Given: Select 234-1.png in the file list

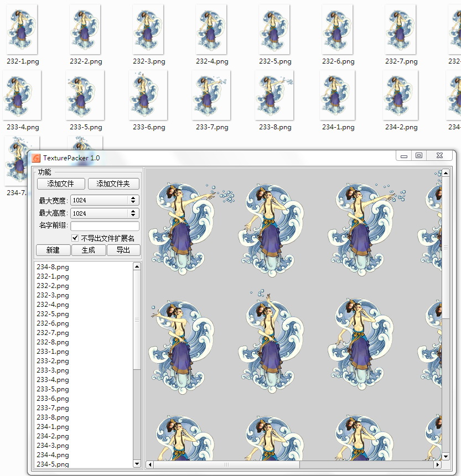Looking at the screenshot, I should [53, 427].
